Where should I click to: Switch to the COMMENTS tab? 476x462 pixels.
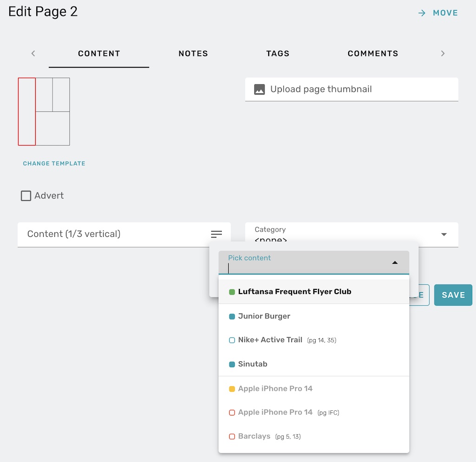[x=372, y=53]
